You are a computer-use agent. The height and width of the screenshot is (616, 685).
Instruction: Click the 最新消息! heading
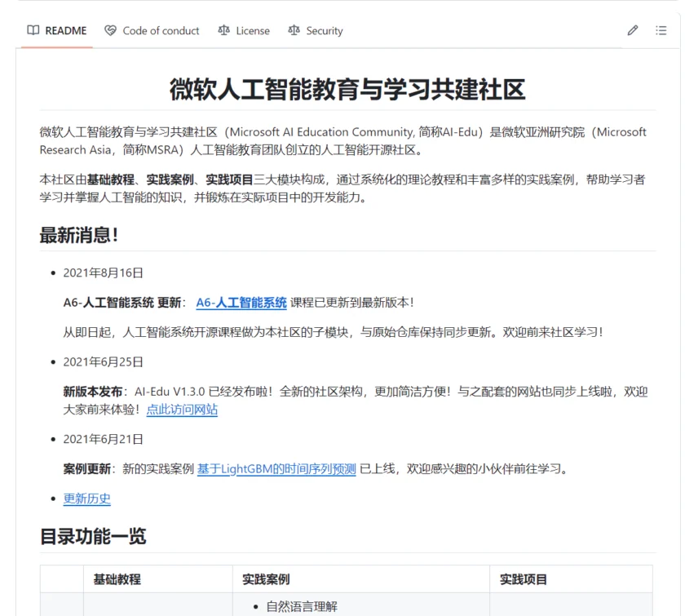point(79,235)
